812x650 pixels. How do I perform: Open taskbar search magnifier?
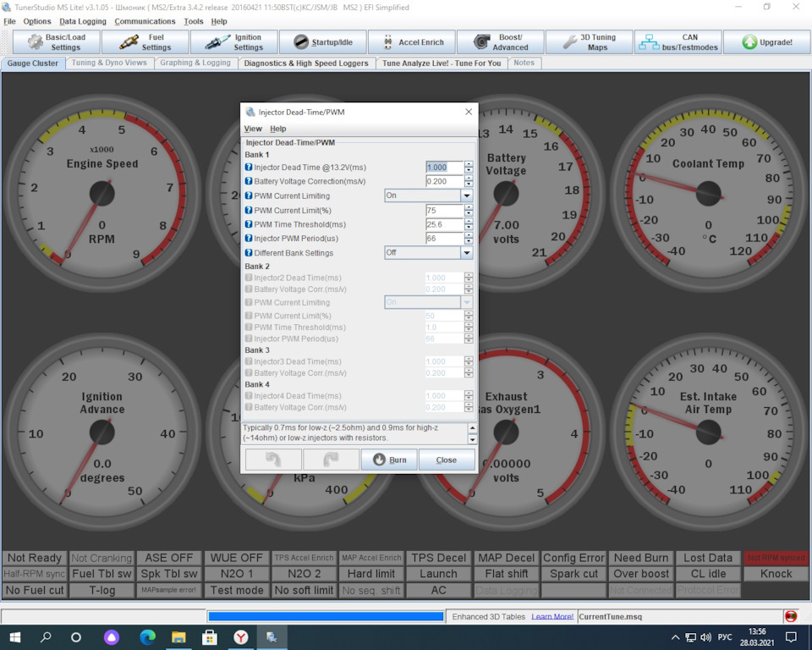pyautogui.click(x=46, y=637)
